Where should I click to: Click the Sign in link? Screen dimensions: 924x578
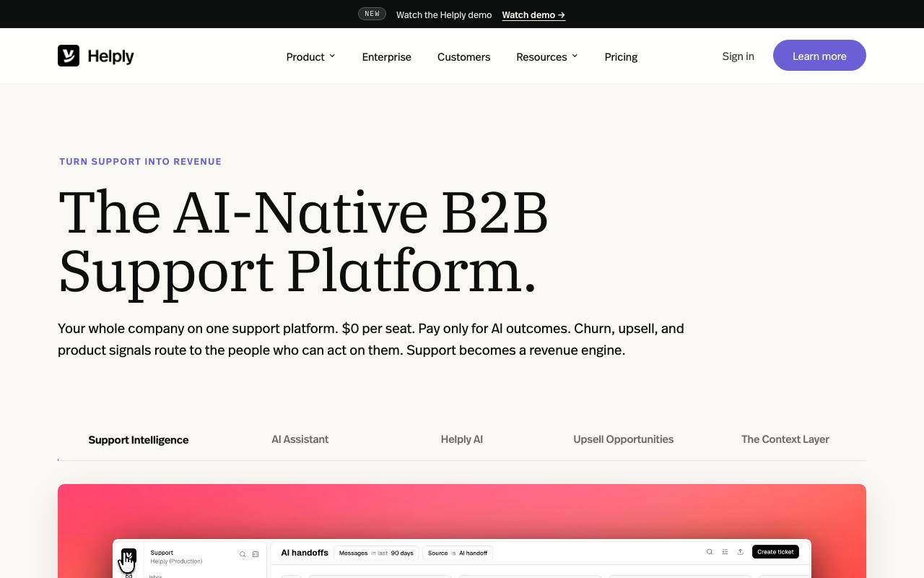tap(738, 56)
